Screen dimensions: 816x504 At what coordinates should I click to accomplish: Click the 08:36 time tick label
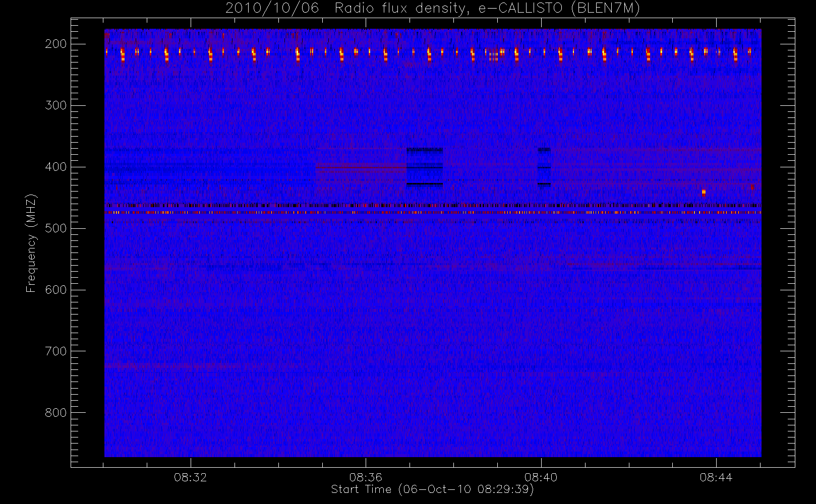pyautogui.click(x=366, y=477)
